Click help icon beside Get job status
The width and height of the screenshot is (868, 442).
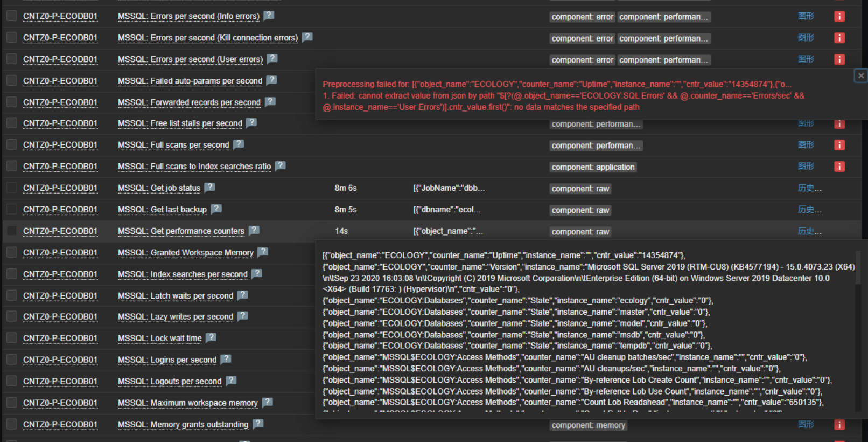(x=209, y=187)
